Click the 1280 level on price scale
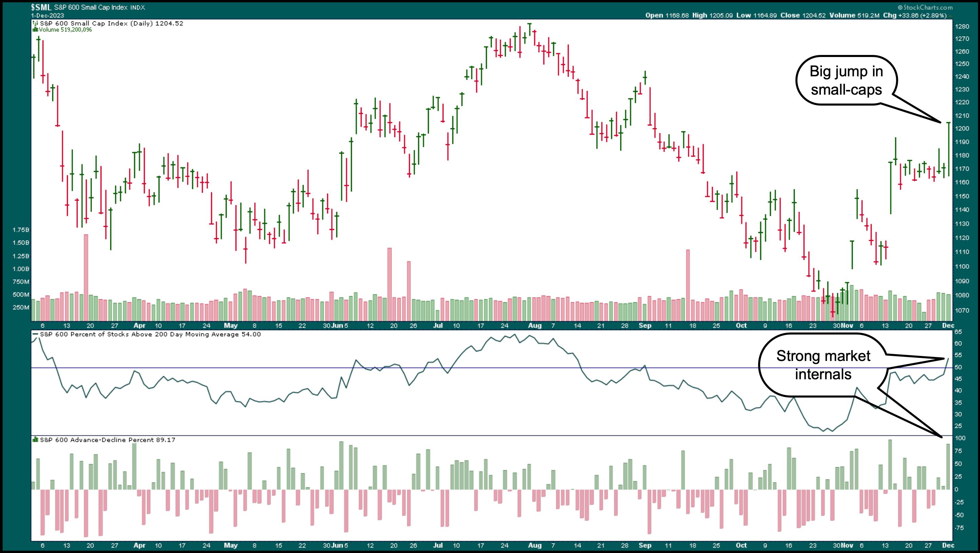 [961, 26]
